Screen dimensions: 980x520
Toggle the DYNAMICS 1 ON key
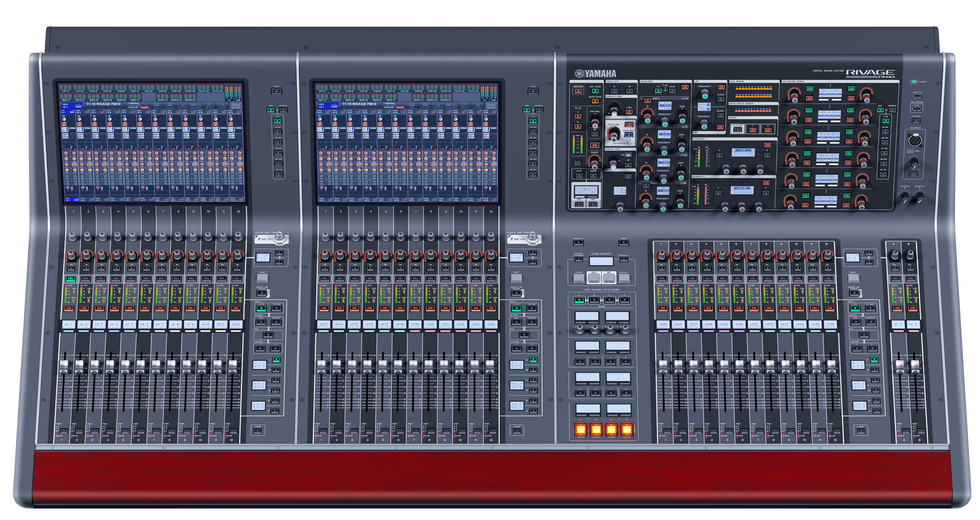[767, 145]
